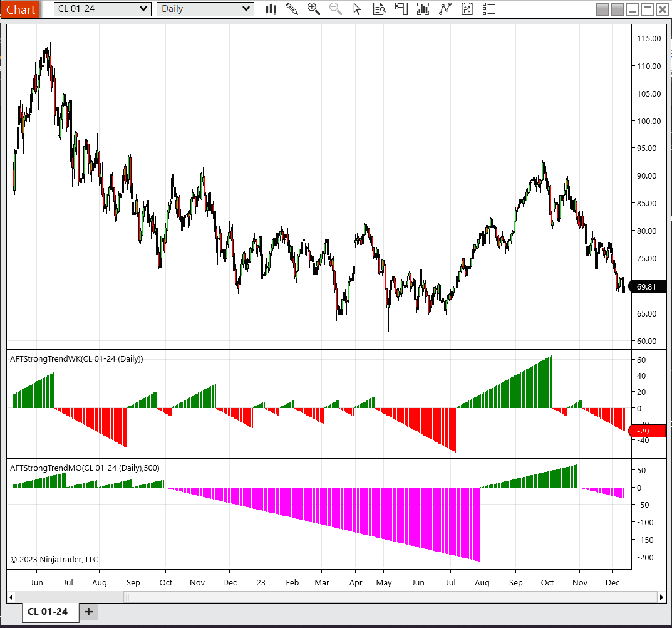Minimize the chart window
Viewport: 672px width, 628px height.
coord(633,9)
